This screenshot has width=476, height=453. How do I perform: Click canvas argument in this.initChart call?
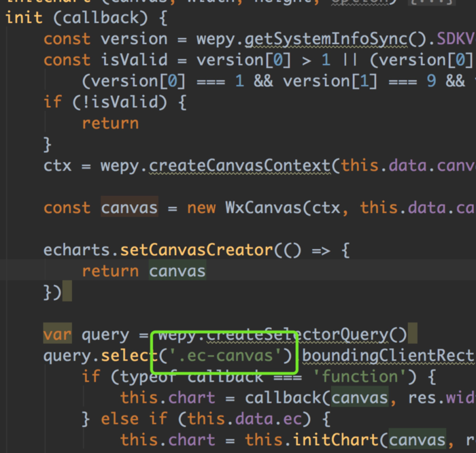pos(418,440)
